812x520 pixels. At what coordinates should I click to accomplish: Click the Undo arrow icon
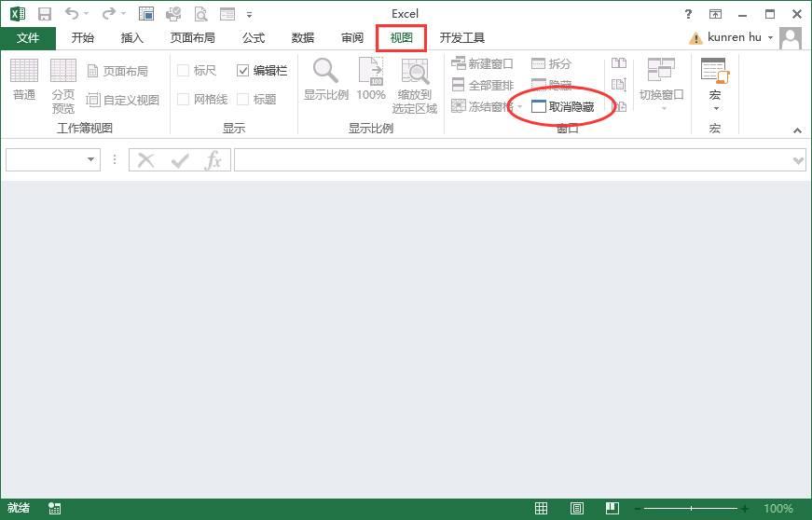72,14
